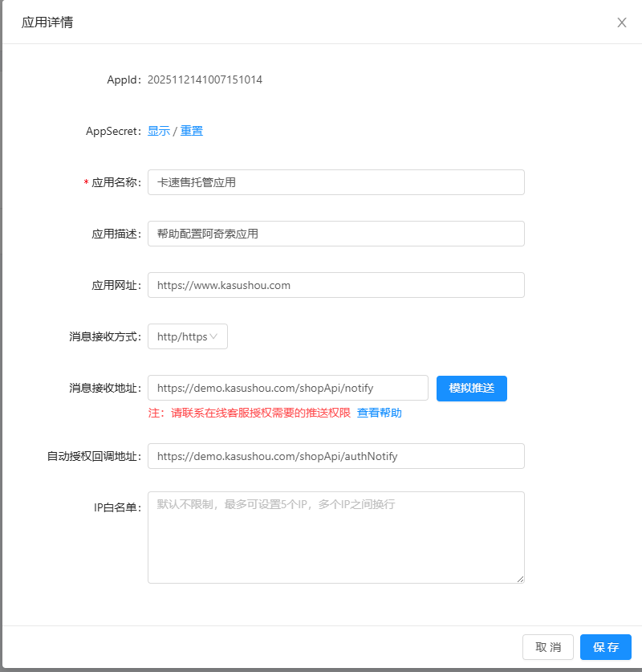Focus the IP白名单 text area

[x=335, y=537]
